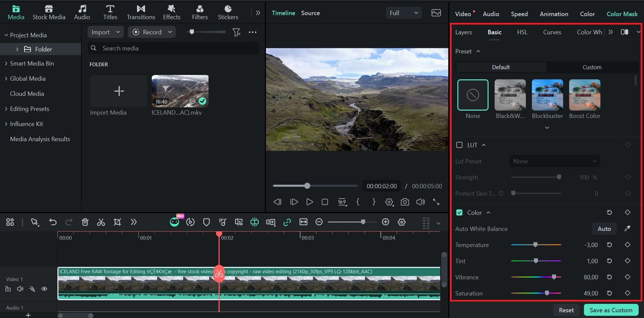The width and height of the screenshot is (644, 318).
Task: Lock the Video 1 track
Action: click(8, 289)
